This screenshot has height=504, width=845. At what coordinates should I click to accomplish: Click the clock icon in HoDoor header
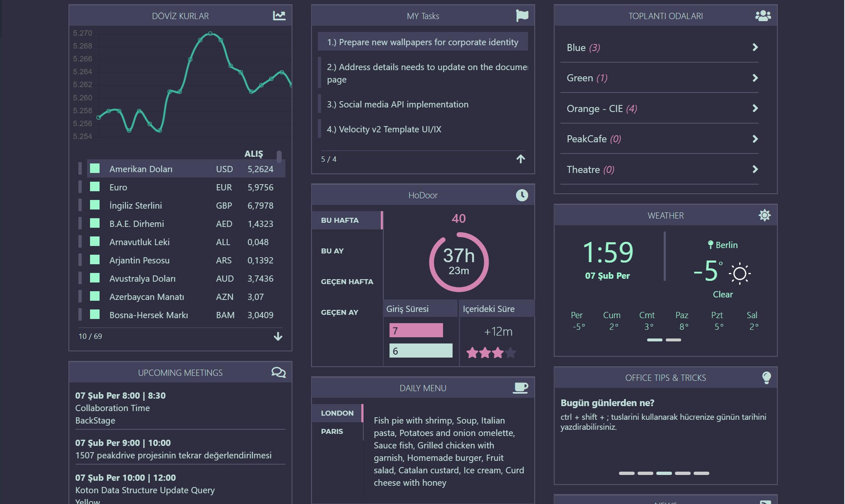[x=522, y=195]
